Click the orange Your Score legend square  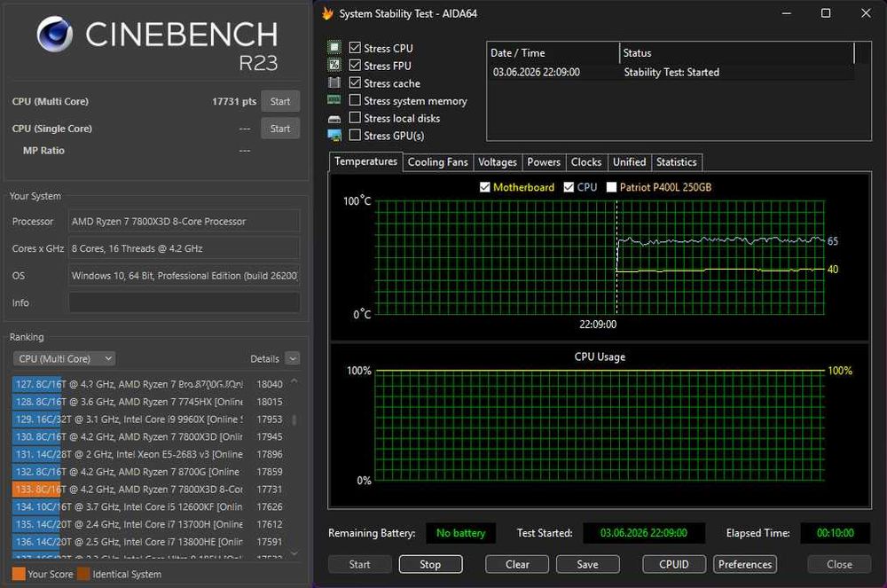click(x=19, y=574)
